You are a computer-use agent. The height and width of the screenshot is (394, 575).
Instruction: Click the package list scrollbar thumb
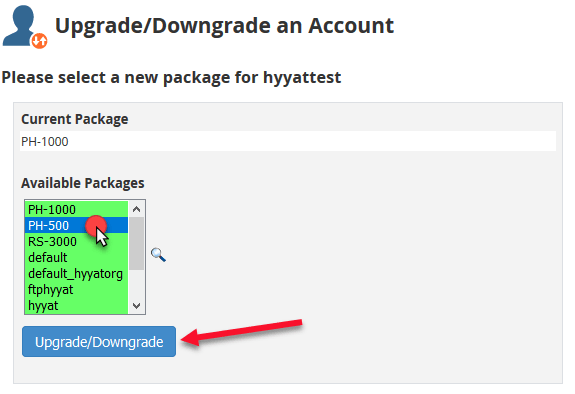[136, 244]
